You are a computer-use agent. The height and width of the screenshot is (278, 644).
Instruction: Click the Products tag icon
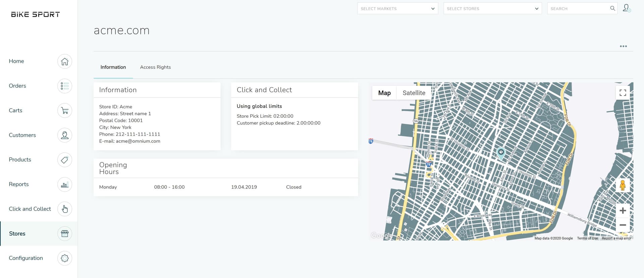(x=65, y=160)
